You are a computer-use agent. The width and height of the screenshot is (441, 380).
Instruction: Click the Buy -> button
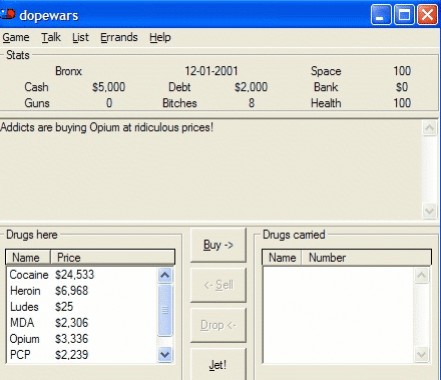(218, 245)
